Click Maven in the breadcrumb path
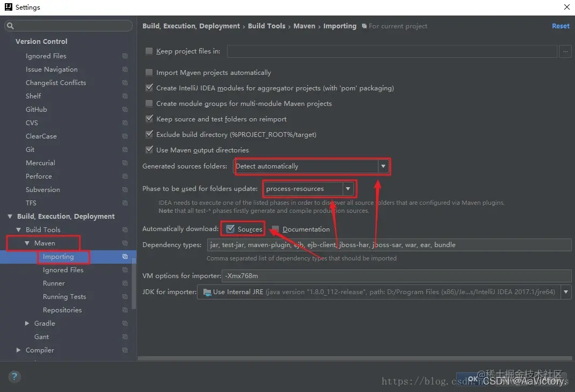Viewport: 575px width, 392px height. click(x=304, y=26)
